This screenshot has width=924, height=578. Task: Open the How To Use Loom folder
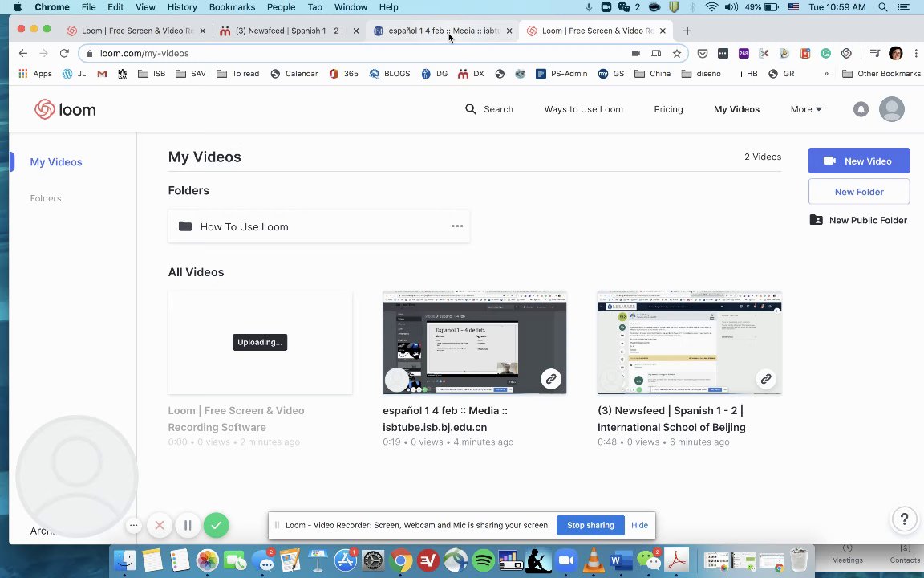(318, 226)
